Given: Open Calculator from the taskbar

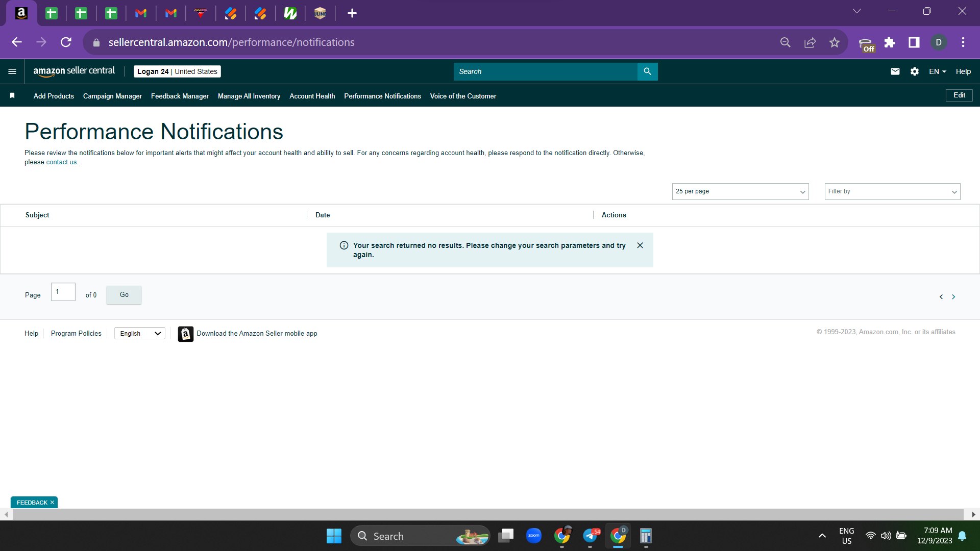Looking at the screenshot, I should (x=646, y=536).
